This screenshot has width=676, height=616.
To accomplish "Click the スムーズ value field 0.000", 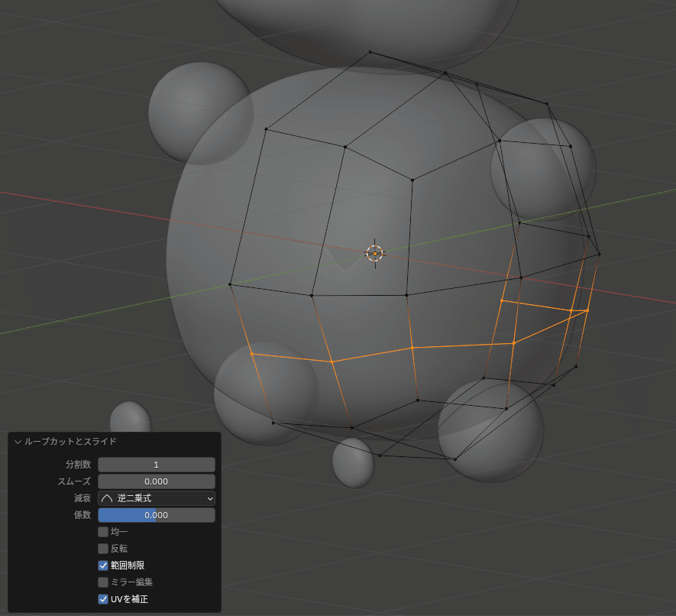I will [157, 481].
